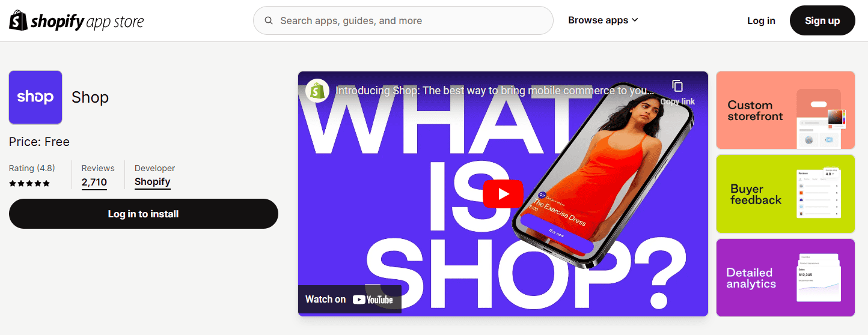
Task: Click the Browse apps chevron arrow
Action: pyautogui.click(x=635, y=20)
